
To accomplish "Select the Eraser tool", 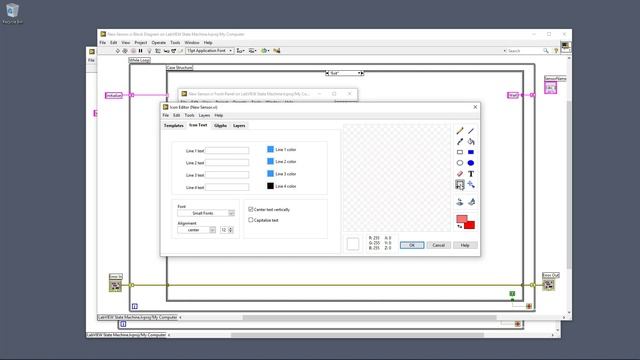I will pos(460,174).
